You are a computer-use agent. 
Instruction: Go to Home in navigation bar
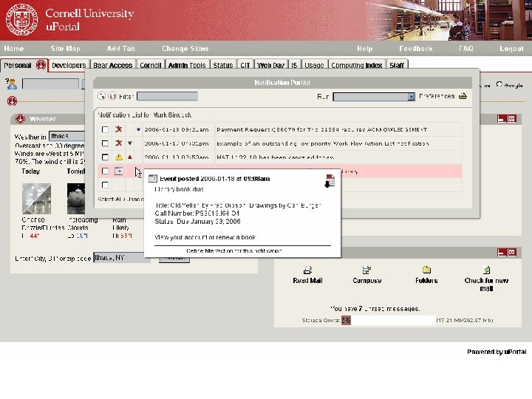(x=14, y=49)
